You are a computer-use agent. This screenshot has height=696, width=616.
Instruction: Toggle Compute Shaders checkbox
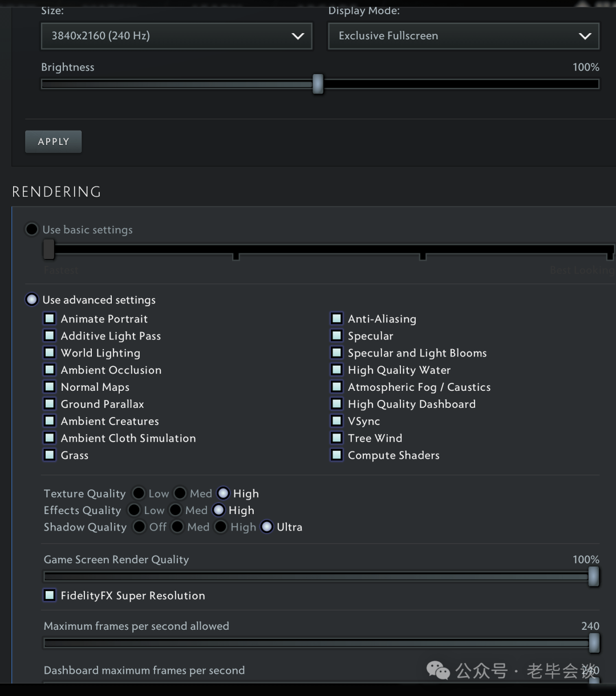(337, 455)
